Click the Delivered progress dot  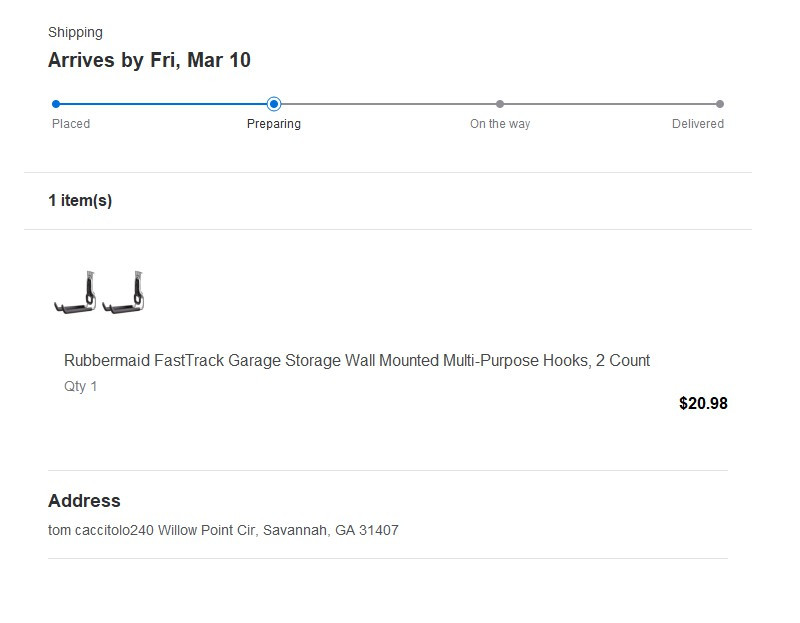[x=719, y=104]
